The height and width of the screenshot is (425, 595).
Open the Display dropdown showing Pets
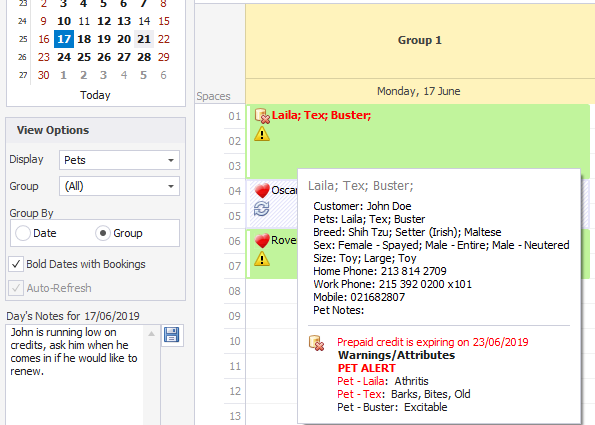click(119, 160)
